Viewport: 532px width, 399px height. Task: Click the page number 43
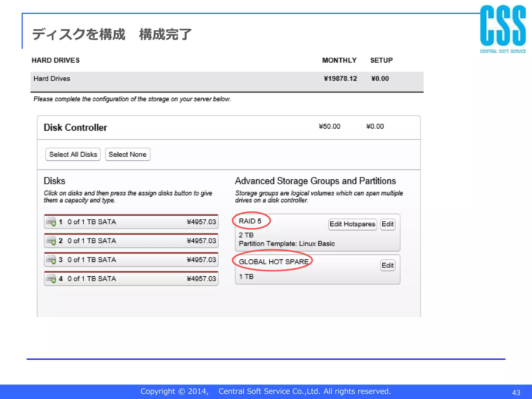pos(516,393)
